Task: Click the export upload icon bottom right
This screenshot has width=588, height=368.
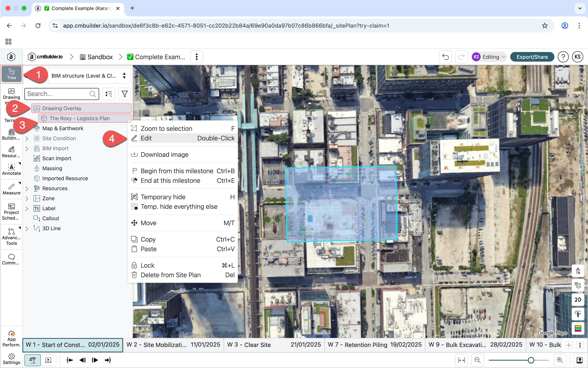Action: [x=579, y=360]
